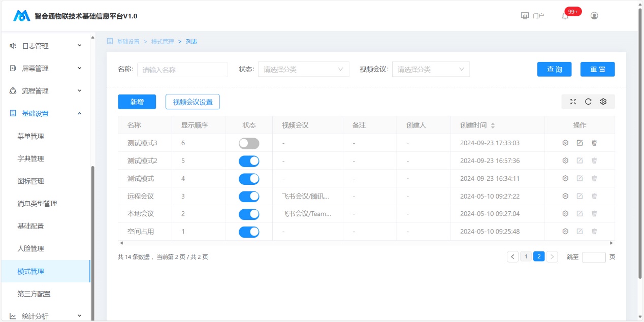Enable the 测试模式3 status switch
Image resolution: width=644 pixels, height=322 pixels.
click(249, 143)
